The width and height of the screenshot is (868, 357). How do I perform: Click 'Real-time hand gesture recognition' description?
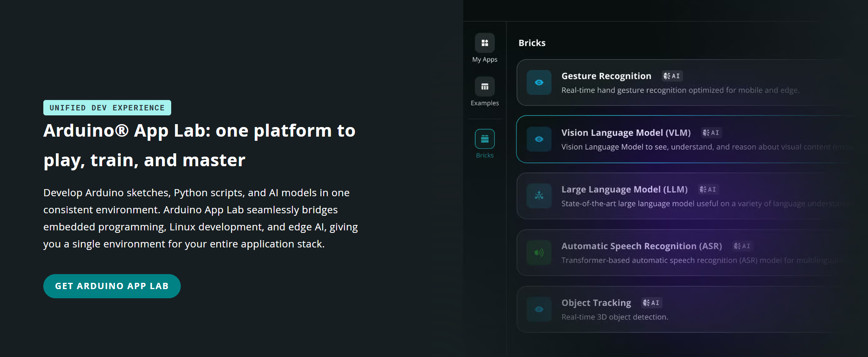[x=680, y=90]
